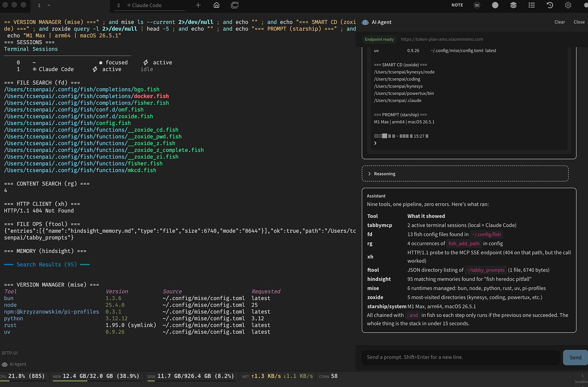Click the CPU 21.8% status entry
Image resolution: width=588 pixels, height=387 pixels.
point(23,376)
